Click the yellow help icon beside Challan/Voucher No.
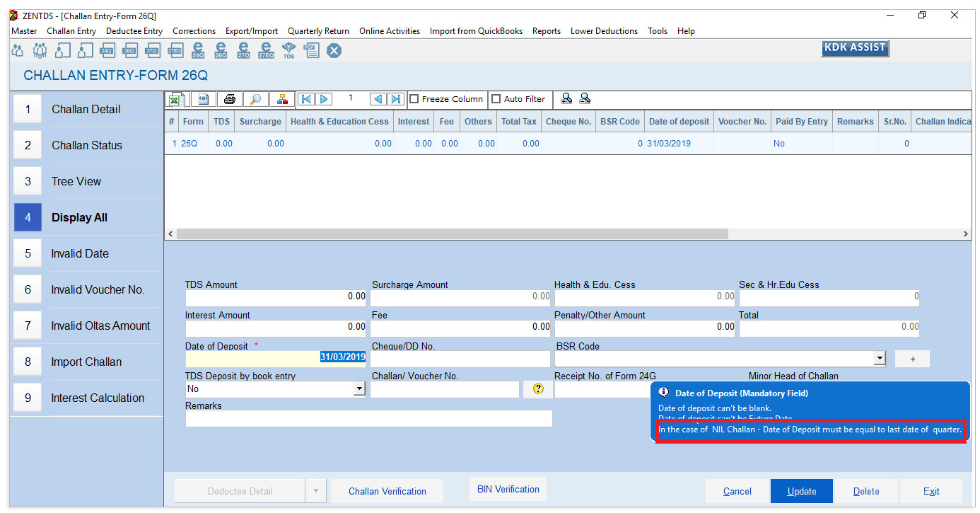This screenshot has width=980, height=513. 538,388
